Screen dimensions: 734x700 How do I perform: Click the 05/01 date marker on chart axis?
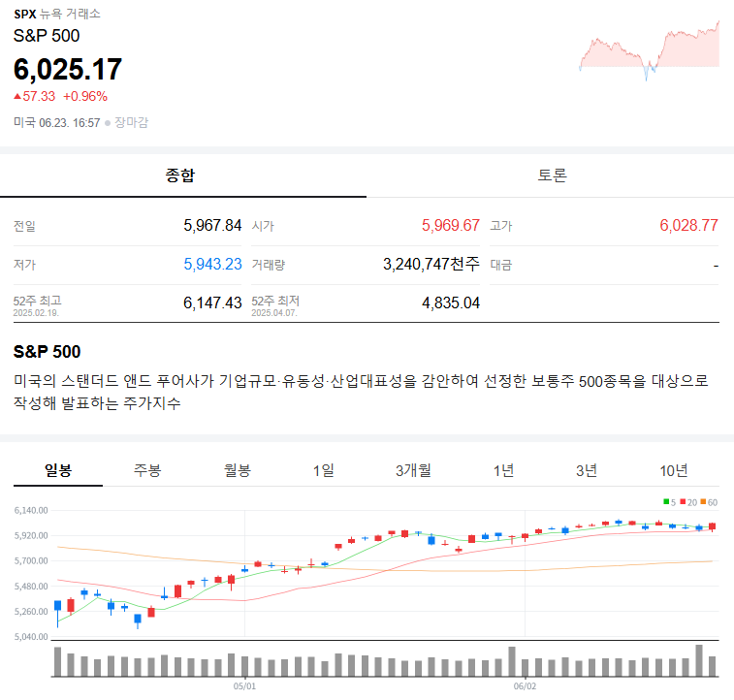244,686
